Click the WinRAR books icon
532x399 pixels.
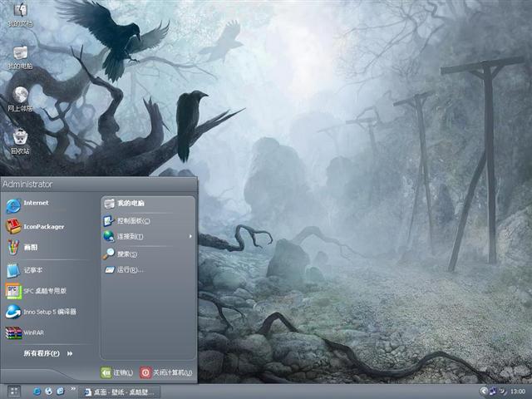(13, 332)
